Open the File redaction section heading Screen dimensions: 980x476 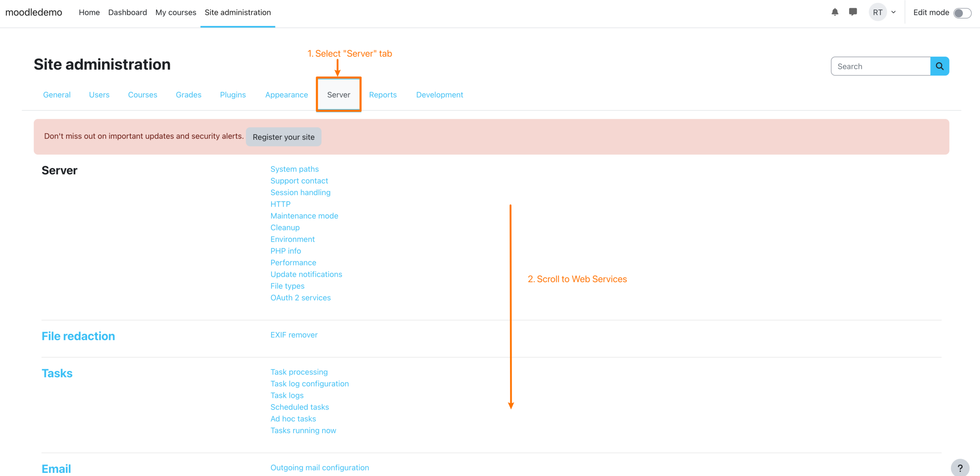coord(78,336)
